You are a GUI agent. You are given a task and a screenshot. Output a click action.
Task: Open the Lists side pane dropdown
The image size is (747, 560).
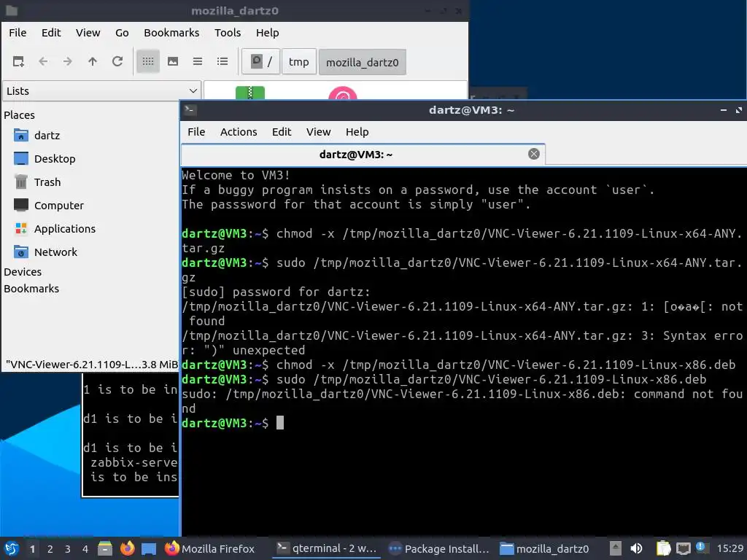click(x=101, y=91)
